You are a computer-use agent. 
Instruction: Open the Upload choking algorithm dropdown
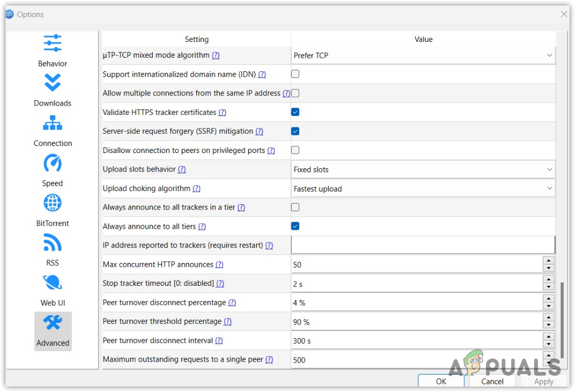[x=423, y=189]
